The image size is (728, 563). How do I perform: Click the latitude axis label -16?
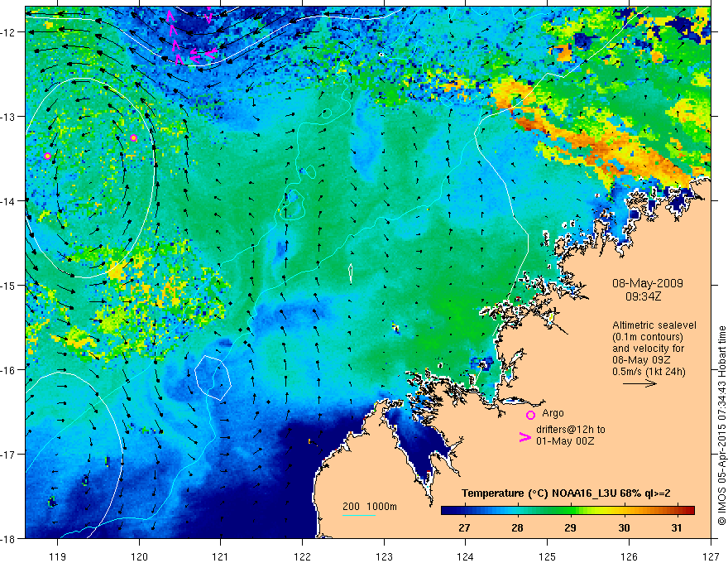(9, 370)
